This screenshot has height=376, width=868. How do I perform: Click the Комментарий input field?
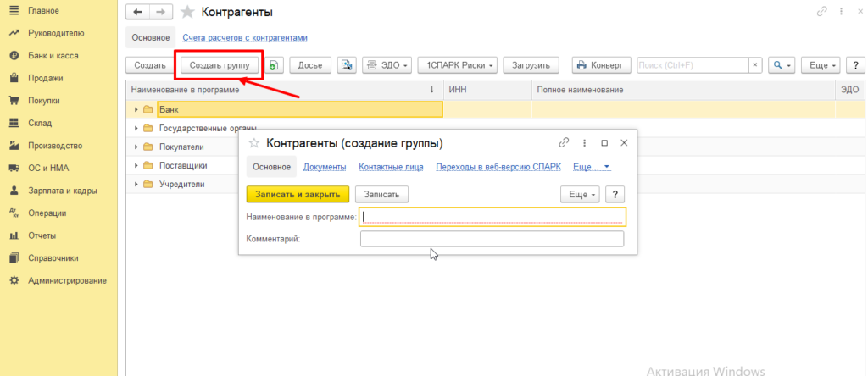[x=492, y=239]
